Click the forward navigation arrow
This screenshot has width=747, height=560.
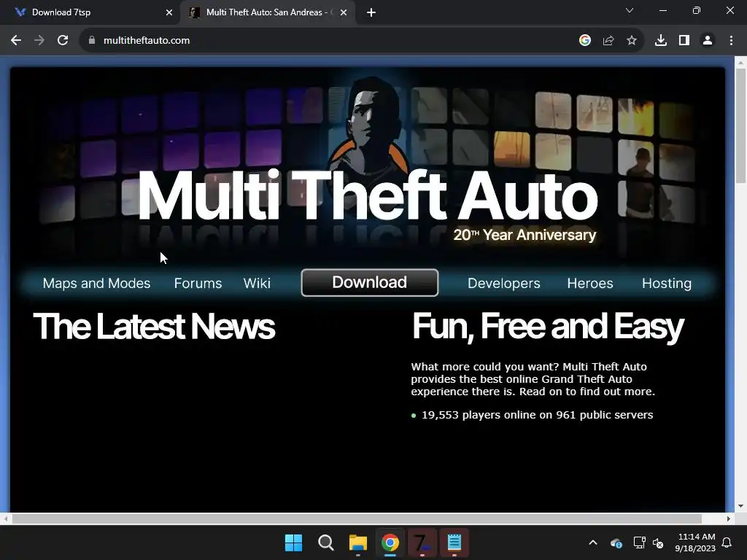[x=39, y=41]
